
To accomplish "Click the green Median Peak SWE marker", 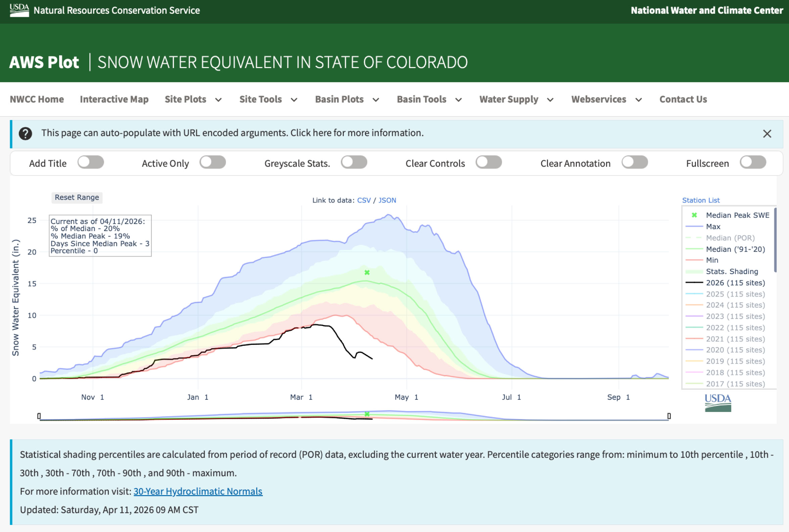I will coord(367,272).
